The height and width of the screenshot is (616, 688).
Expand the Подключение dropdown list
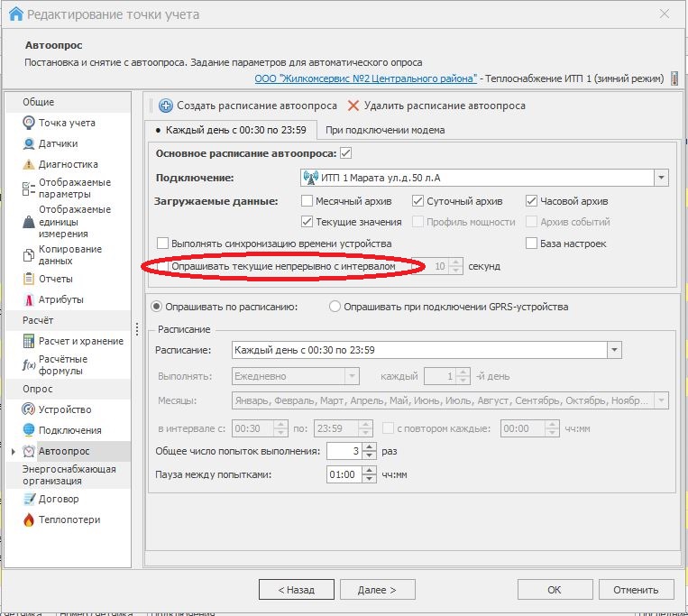point(661,178)
